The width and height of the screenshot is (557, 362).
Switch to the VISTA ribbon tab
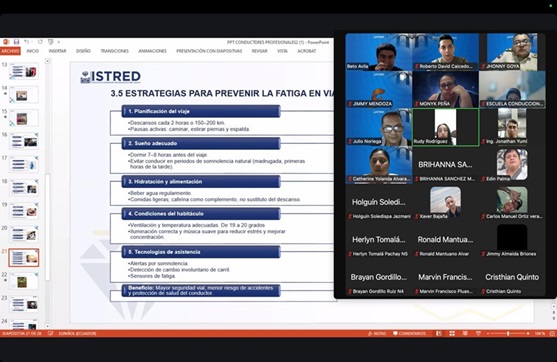click(x=282, y=51)
